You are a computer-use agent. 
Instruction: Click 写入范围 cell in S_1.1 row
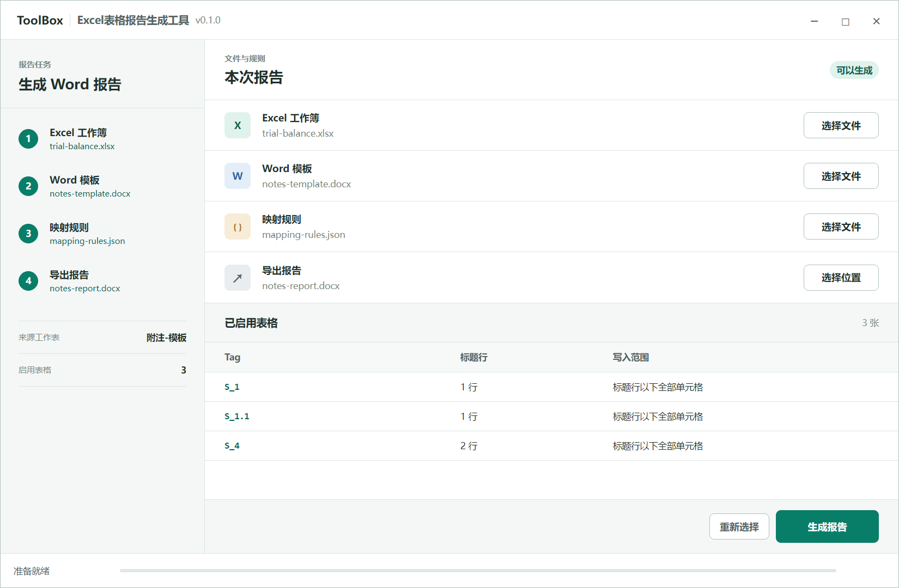click(x=658, y=416)
